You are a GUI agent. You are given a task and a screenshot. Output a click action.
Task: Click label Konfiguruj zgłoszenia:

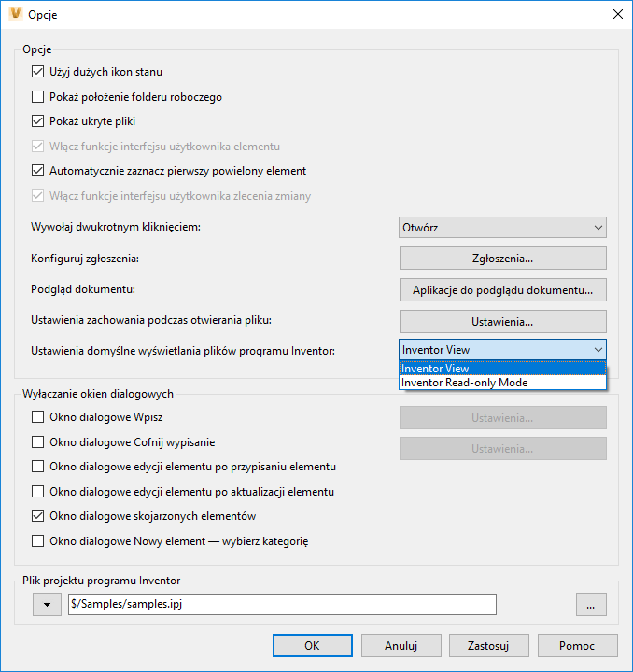pyautogui.click(x=85, y=259)
